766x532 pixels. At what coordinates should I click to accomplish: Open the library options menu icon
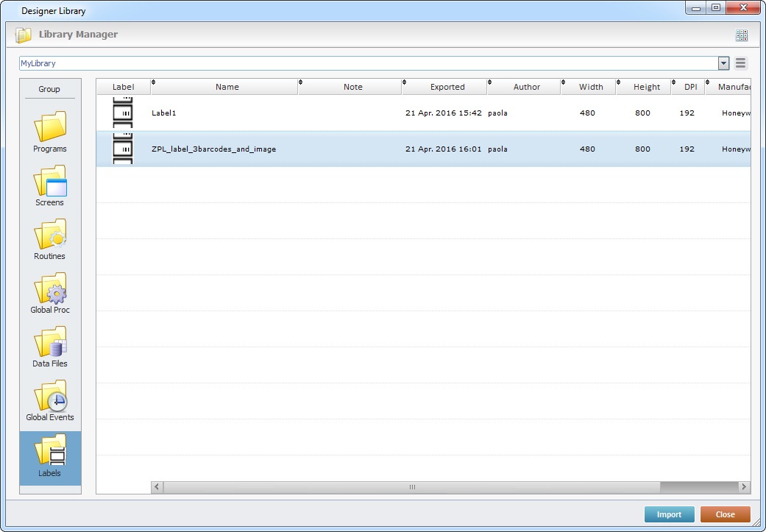[x=741, y=63]
